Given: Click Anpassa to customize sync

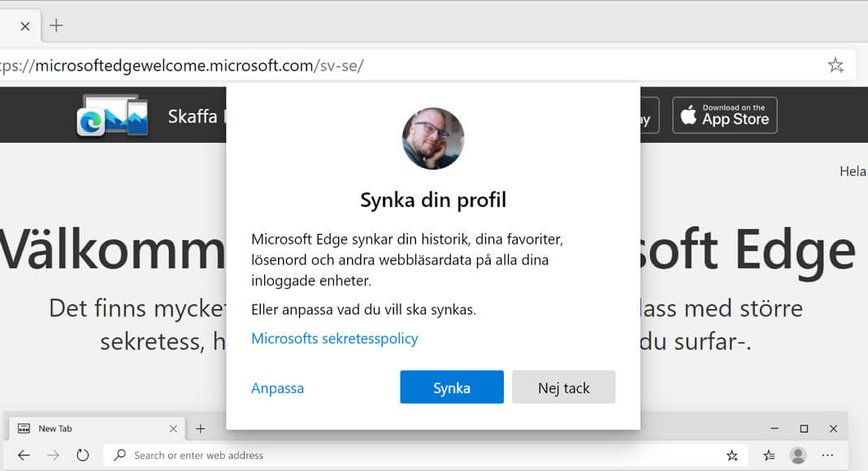Looking at the screenshot, I should coord(277,388).
